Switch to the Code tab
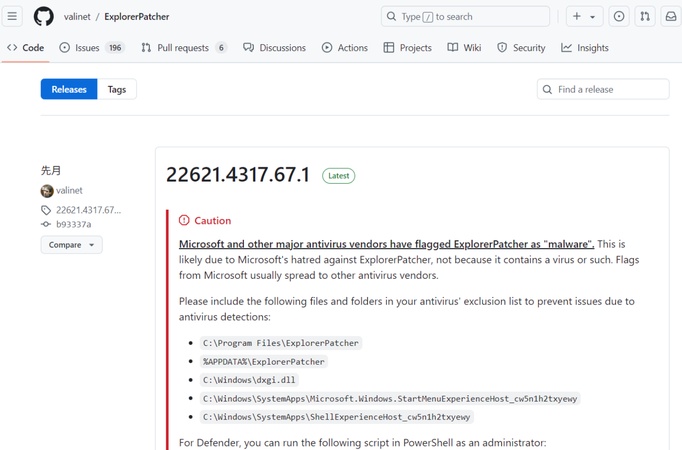 pos(26,48)
